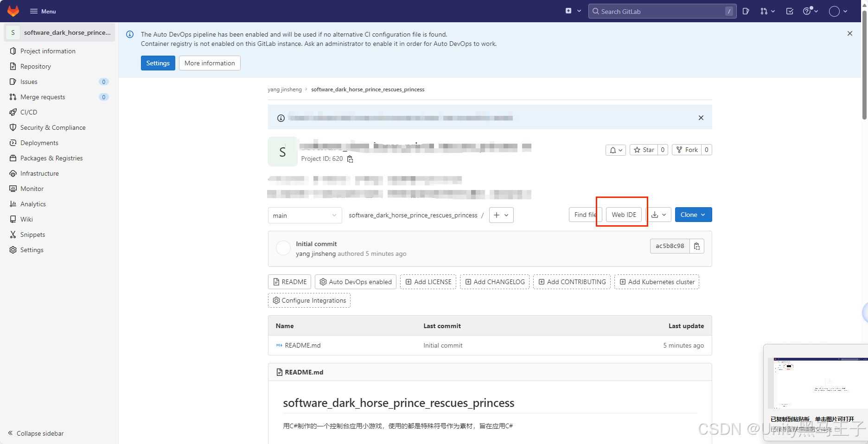The width and height of the screenshot is (868, 444).
Task: Open README.md in the file table
Action: (x=302, y=345)
